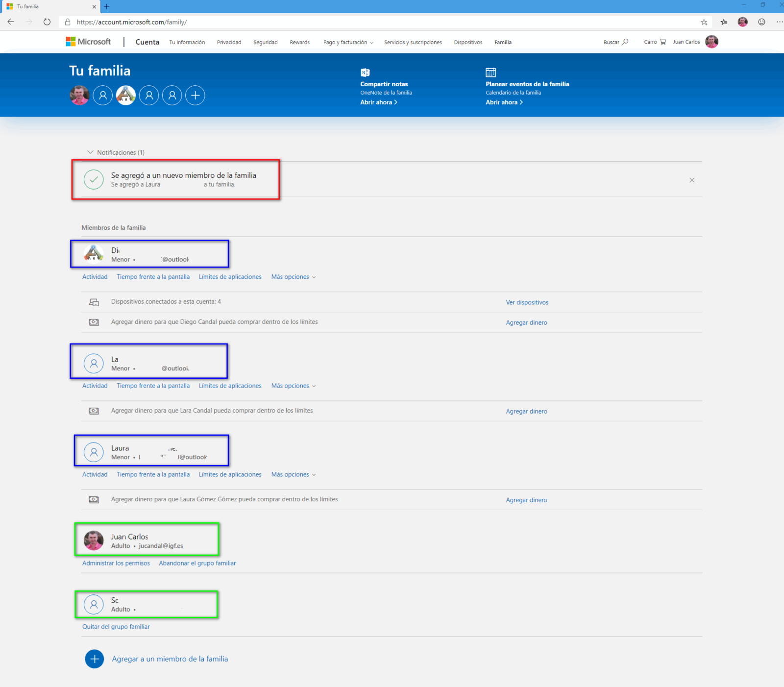
Task: Click the add member plus icon in header
Action: 195,96
